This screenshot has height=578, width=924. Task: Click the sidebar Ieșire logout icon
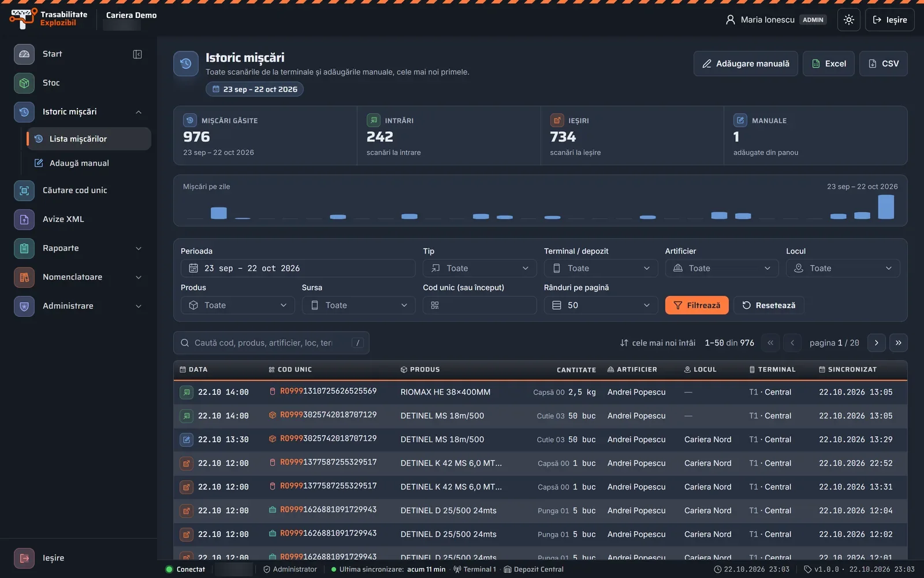click(x=24, y=558)
